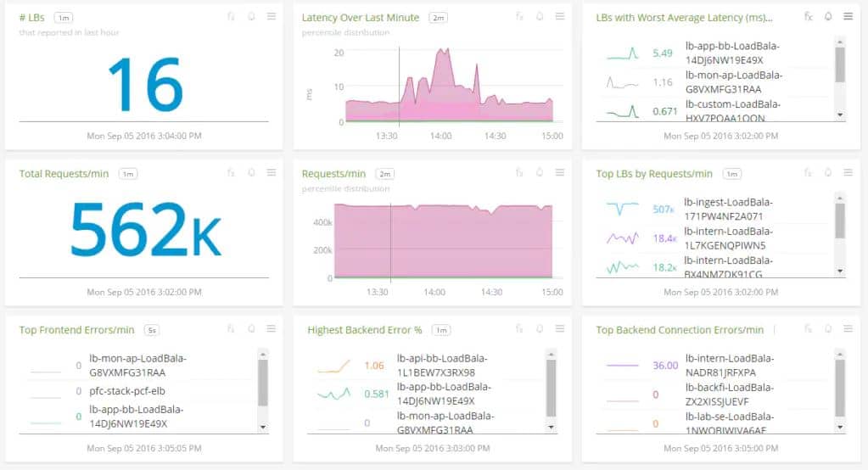Click bell on Top LBs by Requests/min
The height and width of the screenshot is (470, 868).
[828, 173]
